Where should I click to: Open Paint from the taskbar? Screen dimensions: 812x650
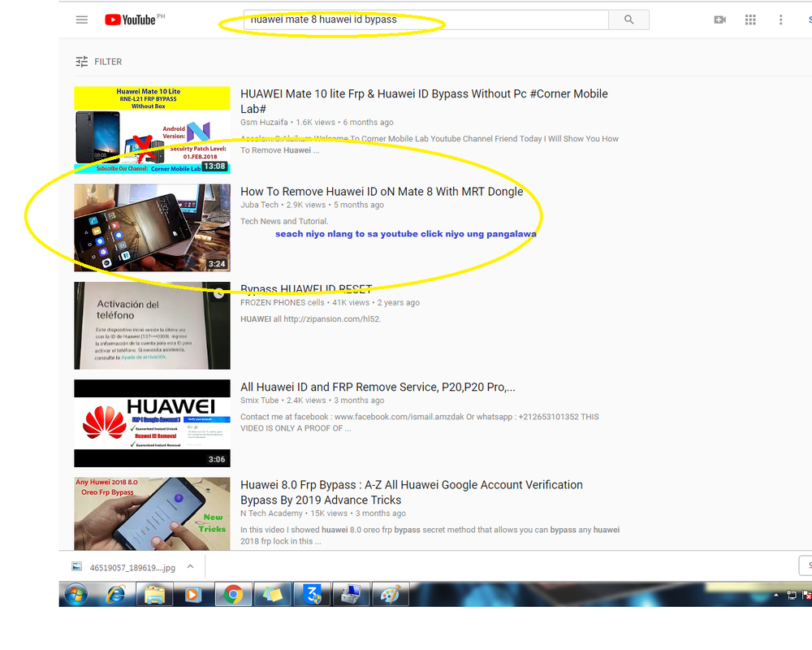coord(391,594)
